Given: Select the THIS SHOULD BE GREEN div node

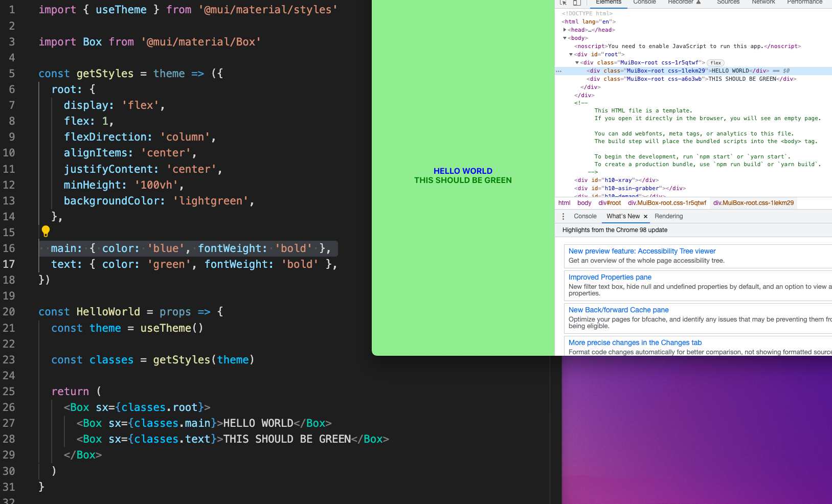Looking at the screenshot, I should [x=691, y=79].
